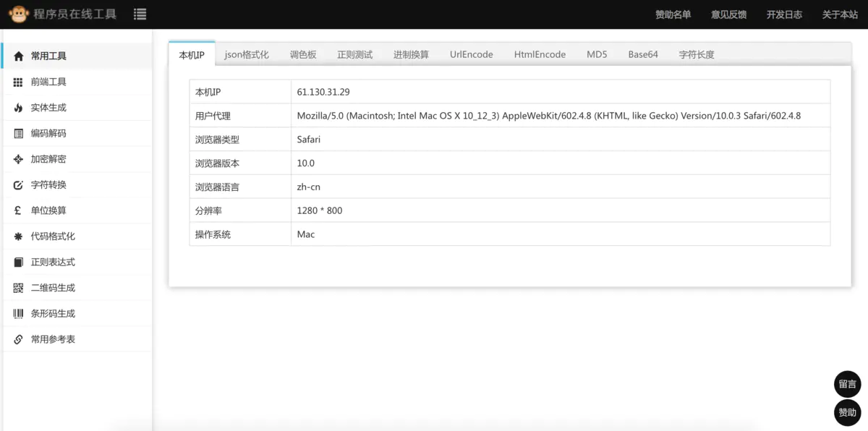
Task: Open 关于本站 in the top navigation
Action: click(840, 14)
